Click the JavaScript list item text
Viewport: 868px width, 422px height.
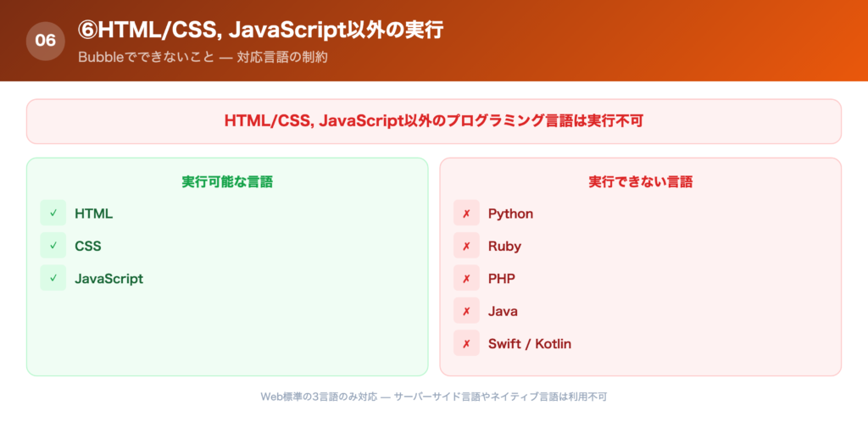point(109,279)
